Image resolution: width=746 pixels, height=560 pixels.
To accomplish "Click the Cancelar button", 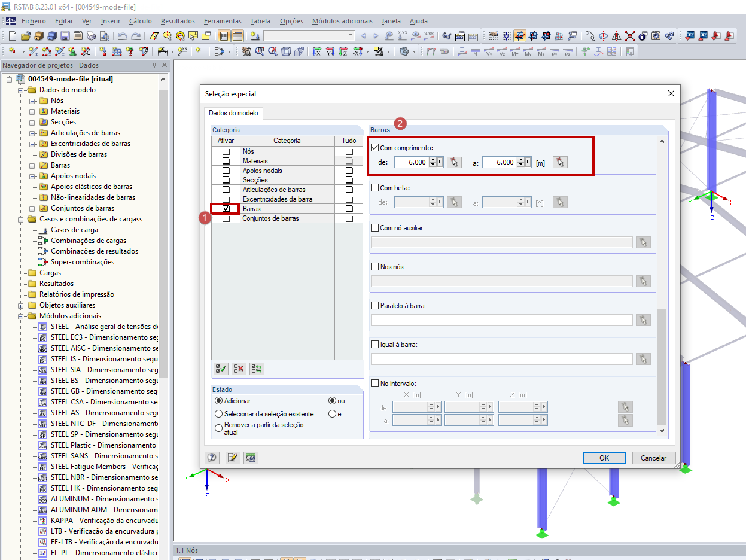I will [654, 458].
